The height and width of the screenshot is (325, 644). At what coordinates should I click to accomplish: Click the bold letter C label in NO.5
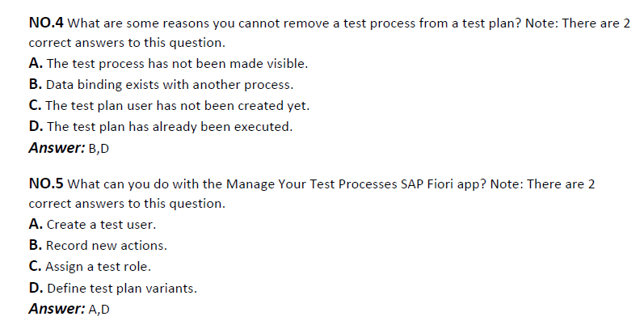coord(35,266)
